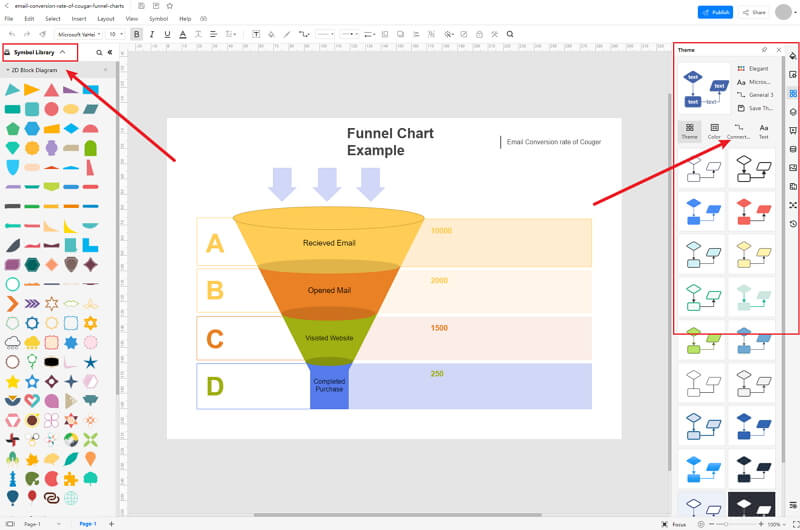Toggle italic text formatting

point(151,34)
